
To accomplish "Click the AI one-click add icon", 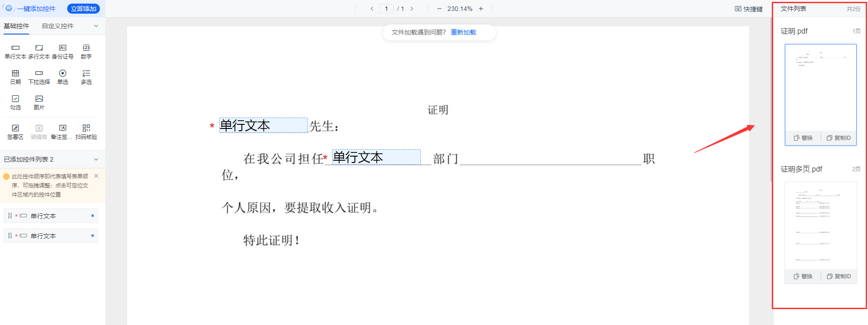I will point(9,8).
